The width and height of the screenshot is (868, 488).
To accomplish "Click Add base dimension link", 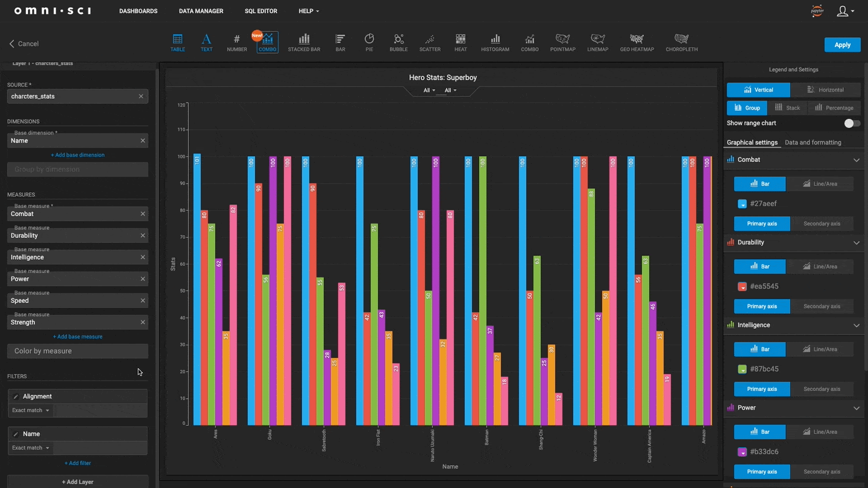I will (78, 155).
